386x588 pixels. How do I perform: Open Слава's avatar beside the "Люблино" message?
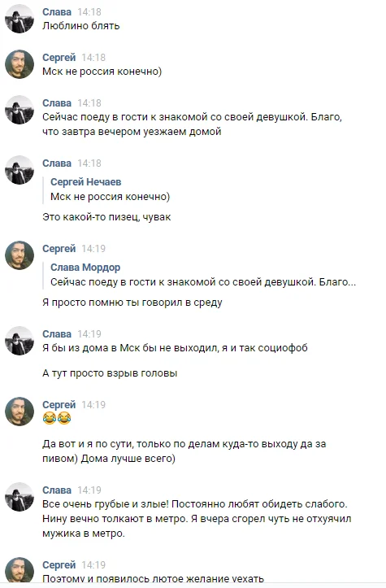(20, 19)
